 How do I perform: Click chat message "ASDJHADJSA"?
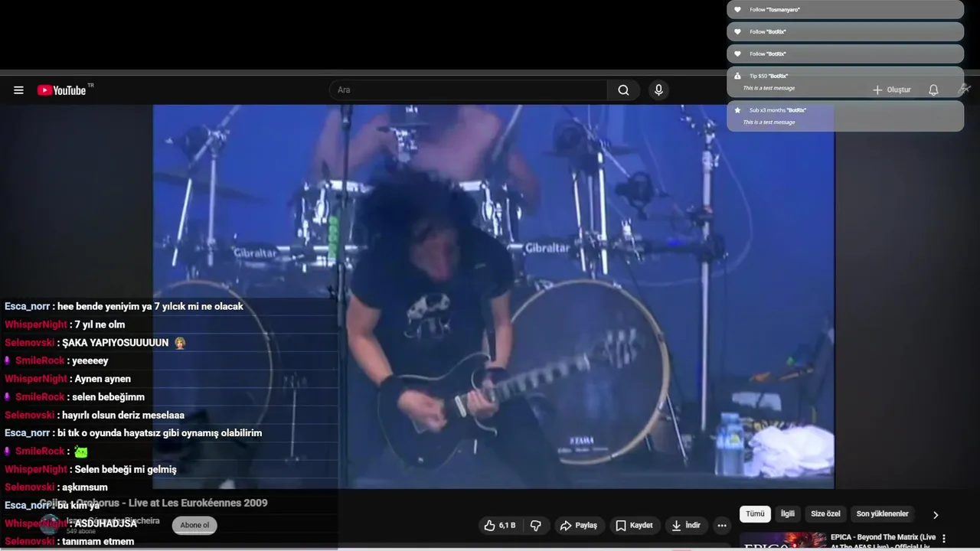click(106, 523)
